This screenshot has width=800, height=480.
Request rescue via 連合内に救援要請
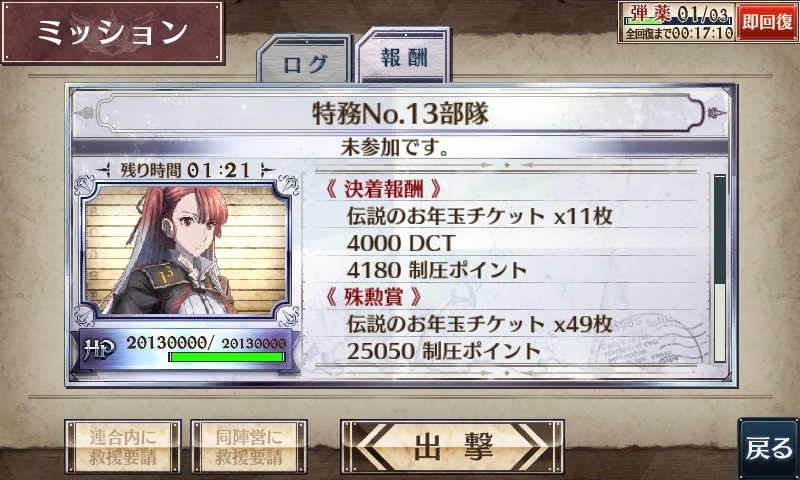[x=123, y=447]
